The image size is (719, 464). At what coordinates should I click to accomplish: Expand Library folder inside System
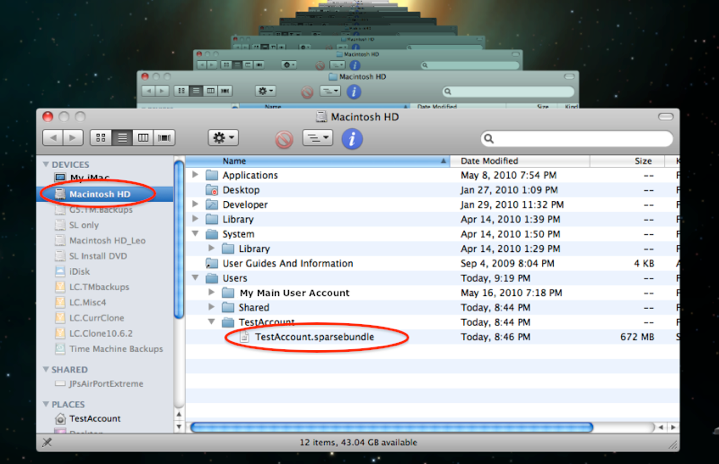pyautogui.click(x=211, y=248)
